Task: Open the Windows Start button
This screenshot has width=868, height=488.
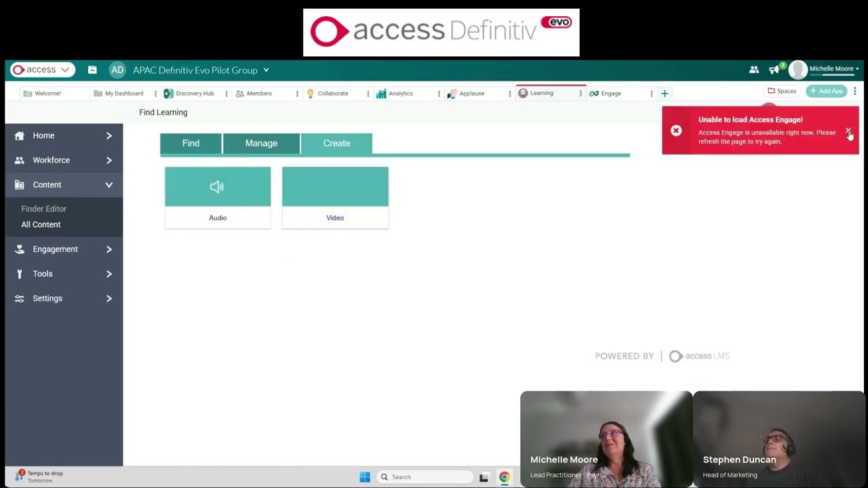Action: point(365,477)
